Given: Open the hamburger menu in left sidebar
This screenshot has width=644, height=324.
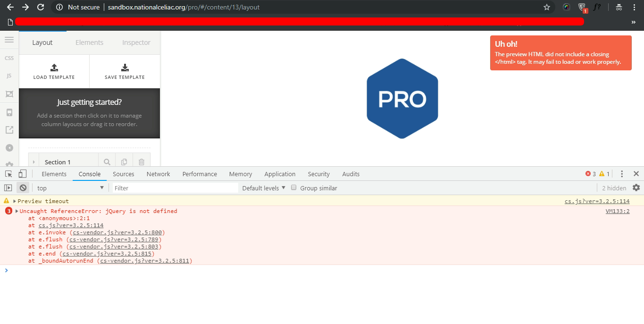Looking at the screenshot, I should click(9, 40).
